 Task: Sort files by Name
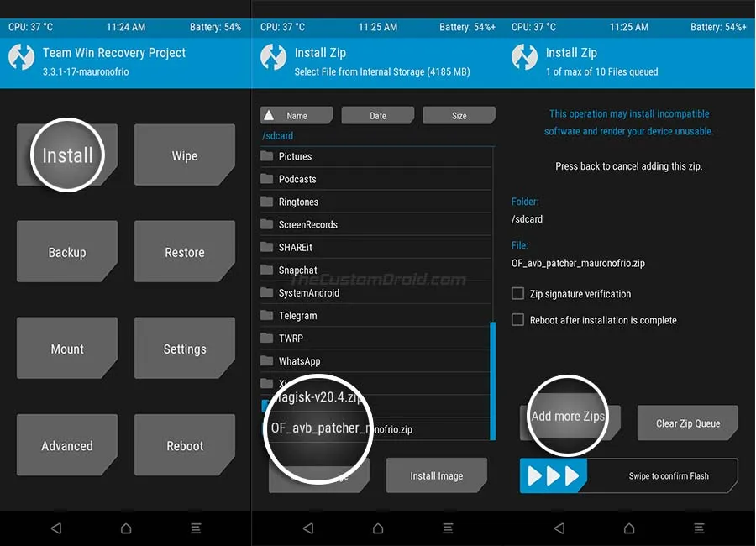point(296,115)
